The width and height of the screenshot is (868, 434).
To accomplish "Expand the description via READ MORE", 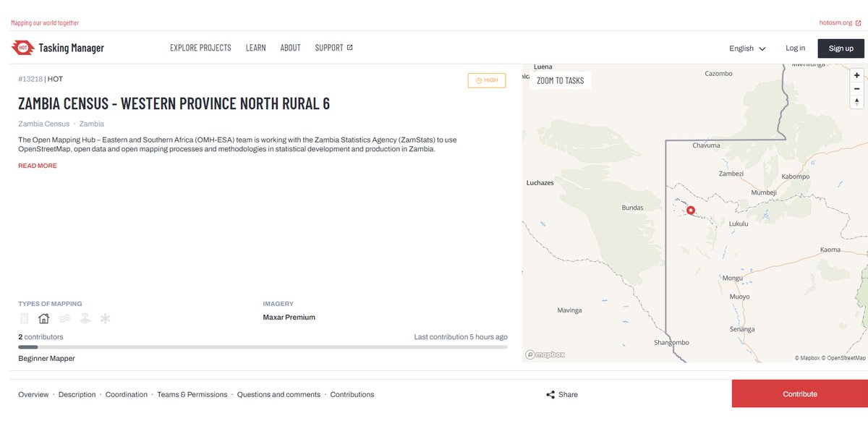I will (37, 166).
